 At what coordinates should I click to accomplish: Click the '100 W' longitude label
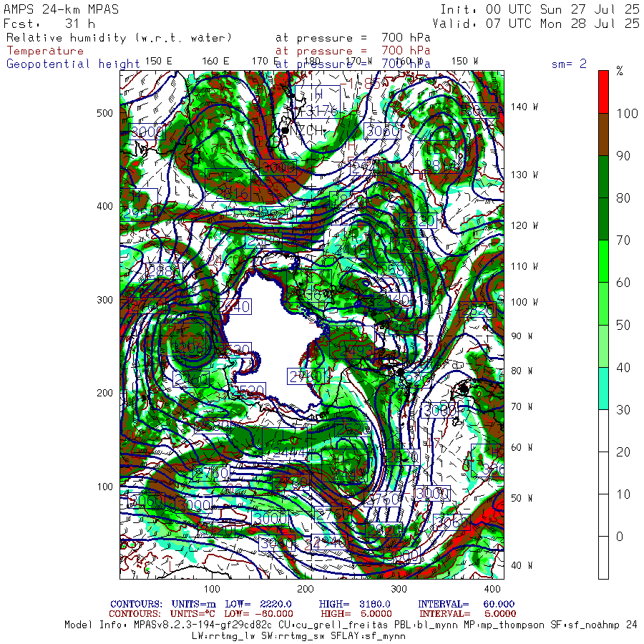tap(524, 302)
